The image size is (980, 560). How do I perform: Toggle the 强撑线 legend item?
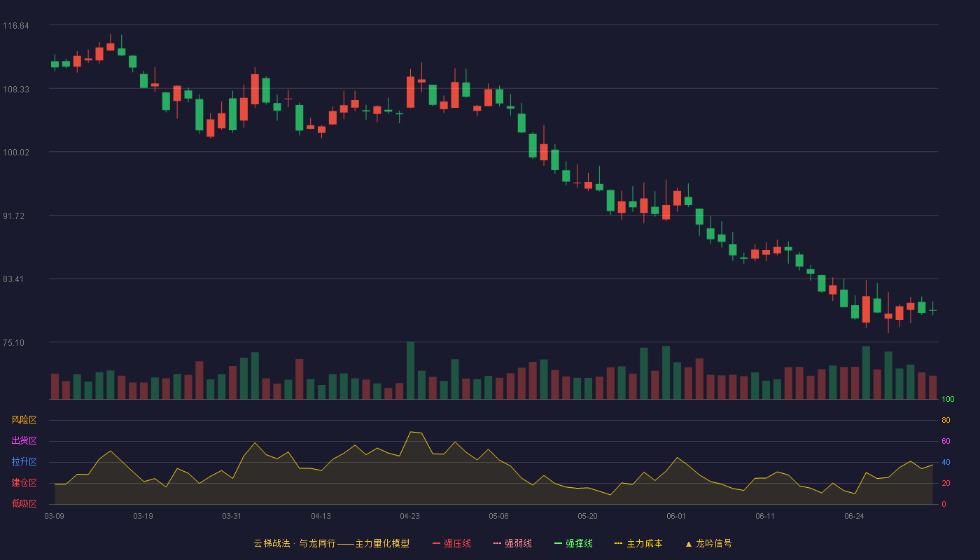(573, 543)
